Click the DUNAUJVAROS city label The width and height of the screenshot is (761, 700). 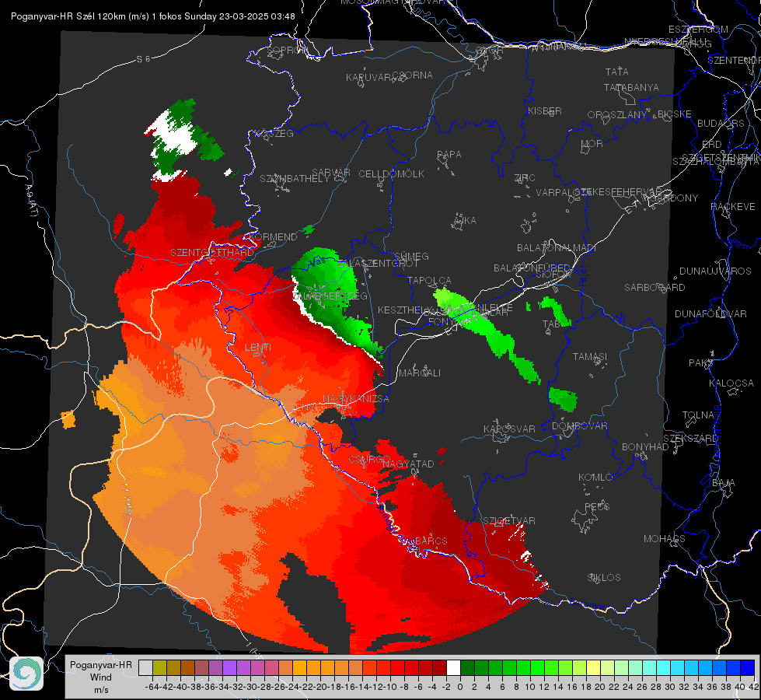[715, 271]
